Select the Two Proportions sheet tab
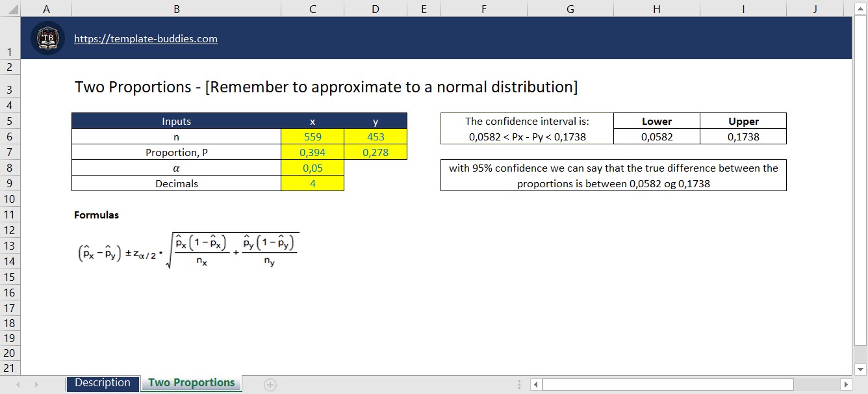Screen dimensions: 868x394 (x=191, y=384)
